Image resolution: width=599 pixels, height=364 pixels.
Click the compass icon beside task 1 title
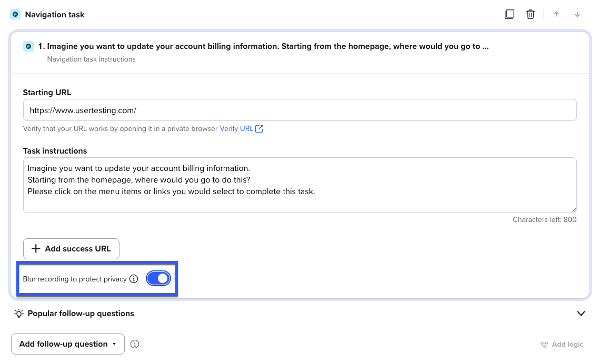coord(28,46)
